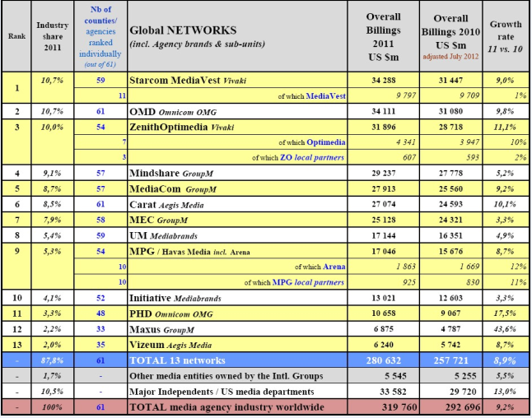532x418 pixels.
Task: Click the Industry share 2011 header
Action: click(52, 37)
